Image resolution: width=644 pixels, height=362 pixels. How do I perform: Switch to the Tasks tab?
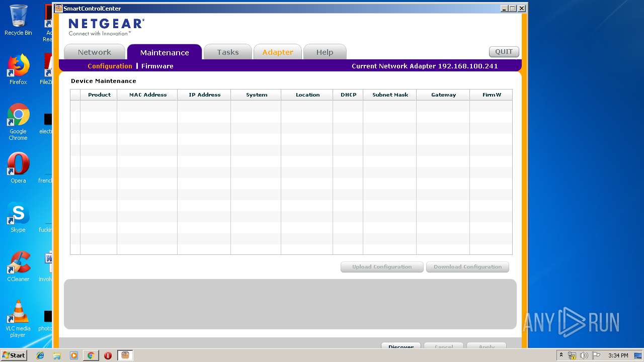click(228, 52)
